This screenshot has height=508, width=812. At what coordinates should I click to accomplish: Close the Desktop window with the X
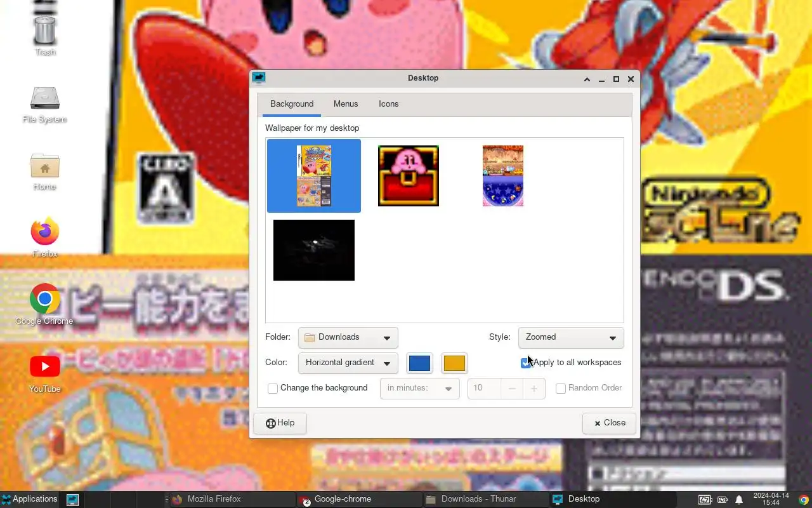(631, 79)
